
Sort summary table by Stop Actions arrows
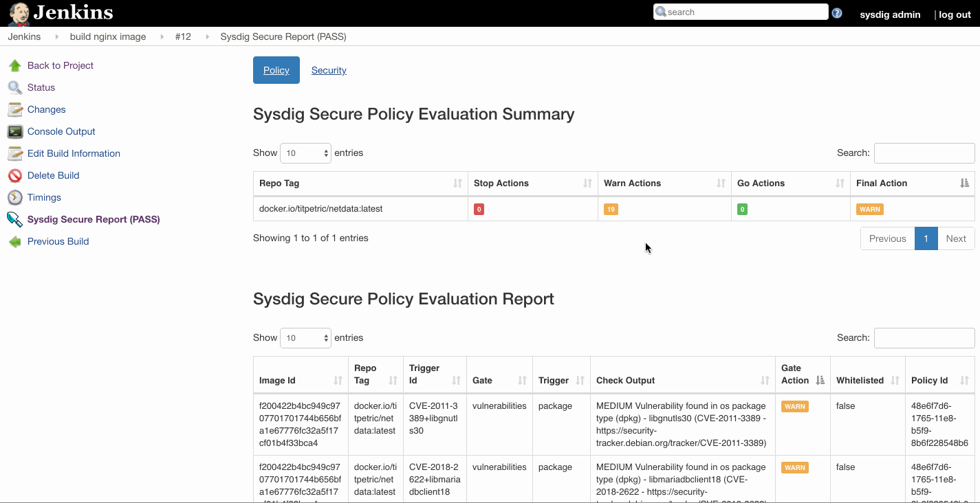588,183
